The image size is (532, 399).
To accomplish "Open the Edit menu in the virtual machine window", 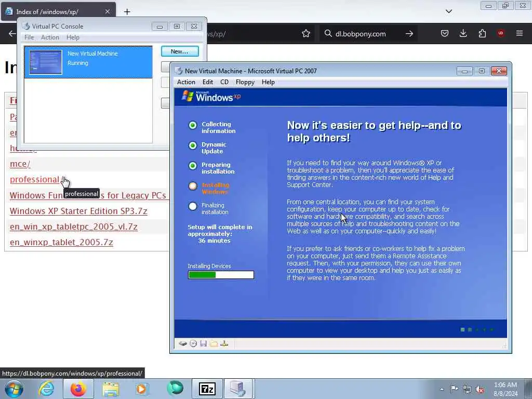I will pos(208,82).
